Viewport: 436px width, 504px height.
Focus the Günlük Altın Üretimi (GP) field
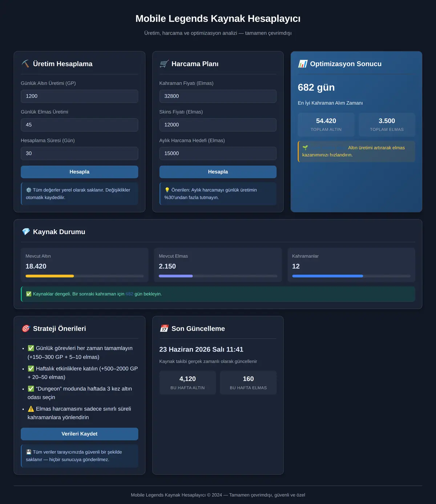pos(80,96)
